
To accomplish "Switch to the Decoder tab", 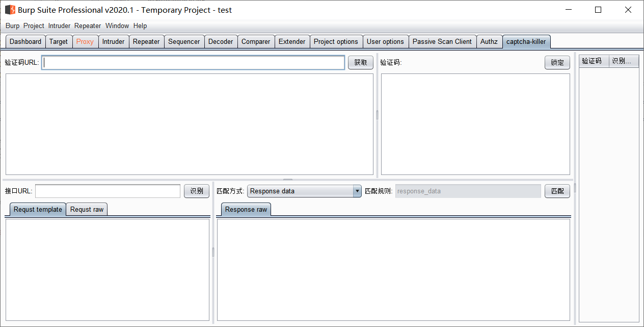I will (221, 42).
